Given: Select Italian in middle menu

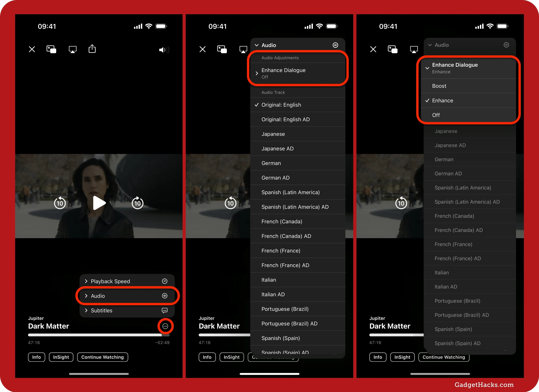Looking at the screenshot, I should point(298,280).
